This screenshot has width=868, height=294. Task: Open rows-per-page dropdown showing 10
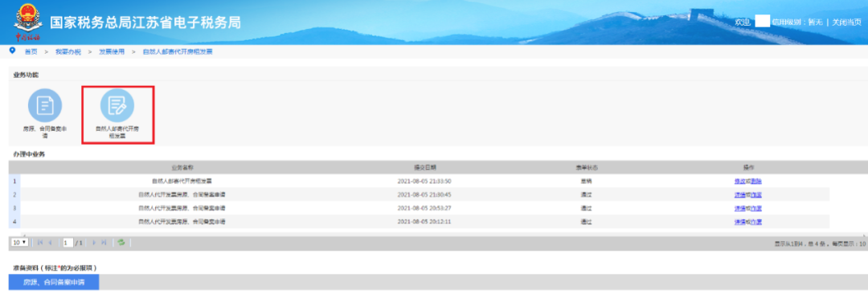(20, 243)
